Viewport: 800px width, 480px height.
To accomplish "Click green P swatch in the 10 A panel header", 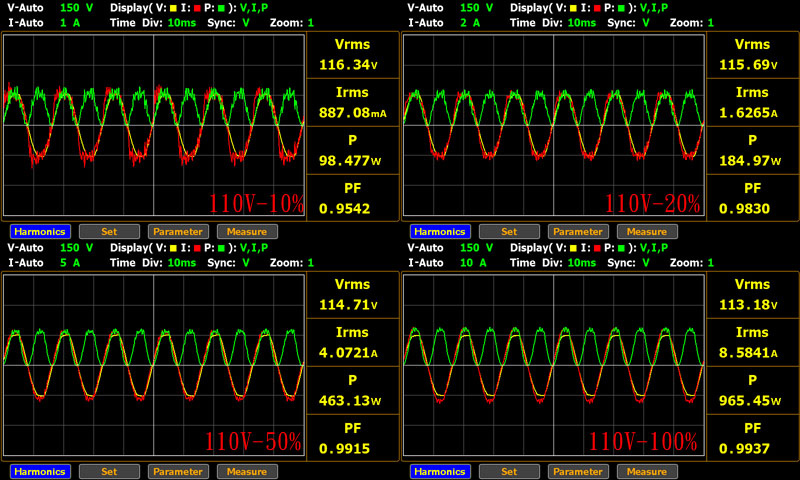I will 621,248.
